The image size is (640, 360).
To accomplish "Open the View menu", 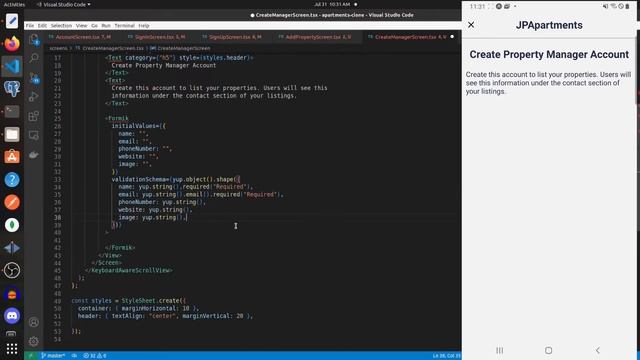I will click(x=81, y=25).
